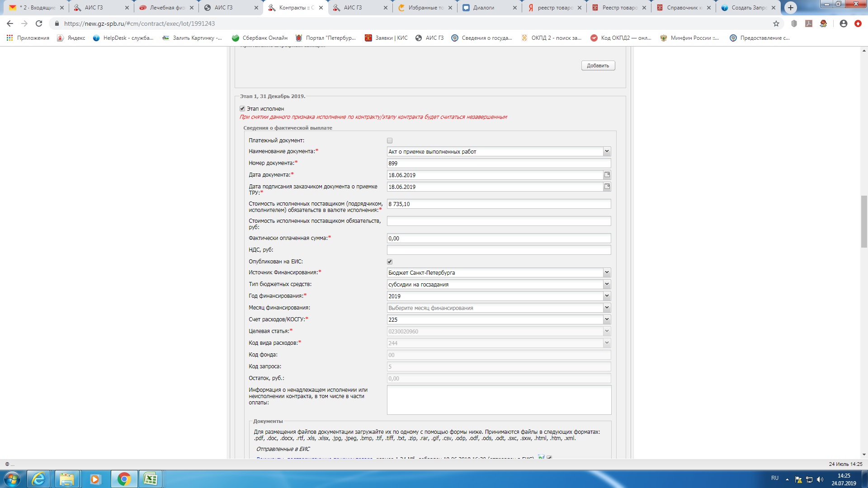The width and height of the screenshot is (868, 488).
Task: Open Chrome profile account icon
Action: 843,23
